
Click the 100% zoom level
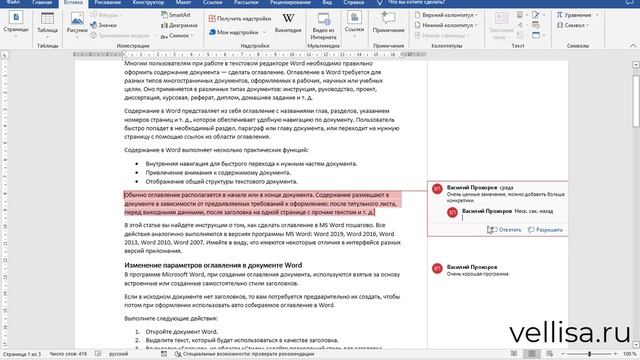click(x=629, y=354)
